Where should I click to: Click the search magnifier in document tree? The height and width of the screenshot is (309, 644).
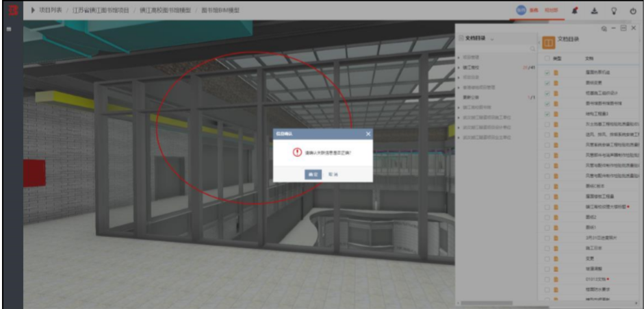[532, 49]
